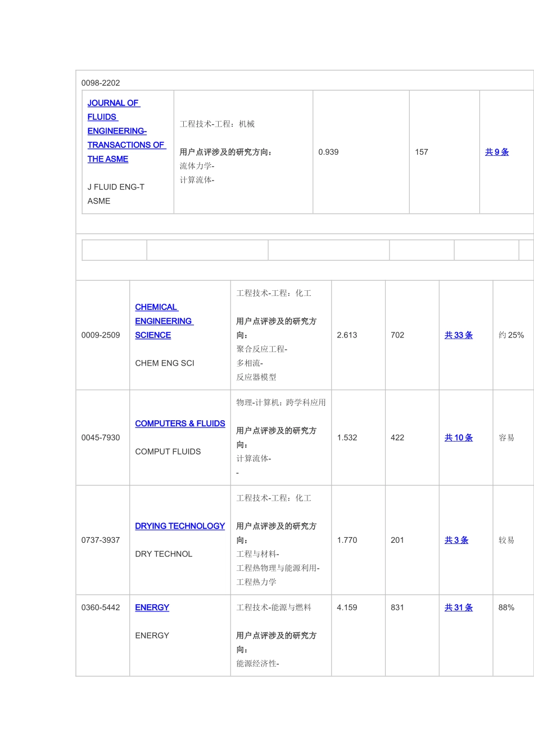Open the Journal of Fluids Engineering link

pyautogui.click(x=126, y=131)
